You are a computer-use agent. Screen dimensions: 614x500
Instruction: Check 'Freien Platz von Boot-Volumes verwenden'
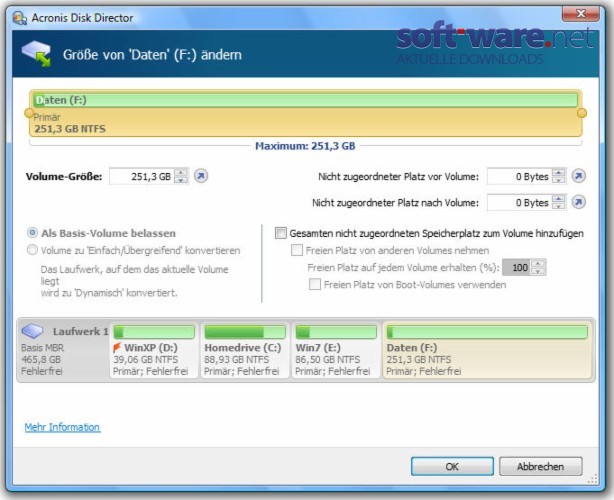pos(315,284)
